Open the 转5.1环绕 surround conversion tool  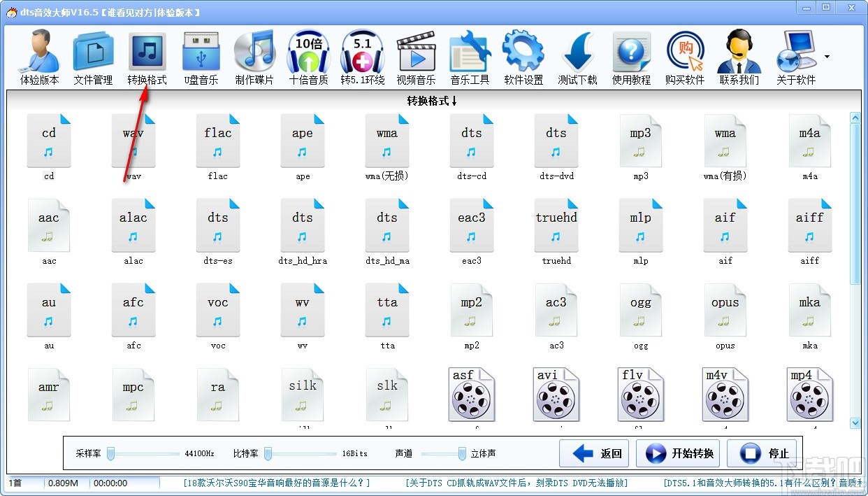pyautogui.click(x=362, y=56)
